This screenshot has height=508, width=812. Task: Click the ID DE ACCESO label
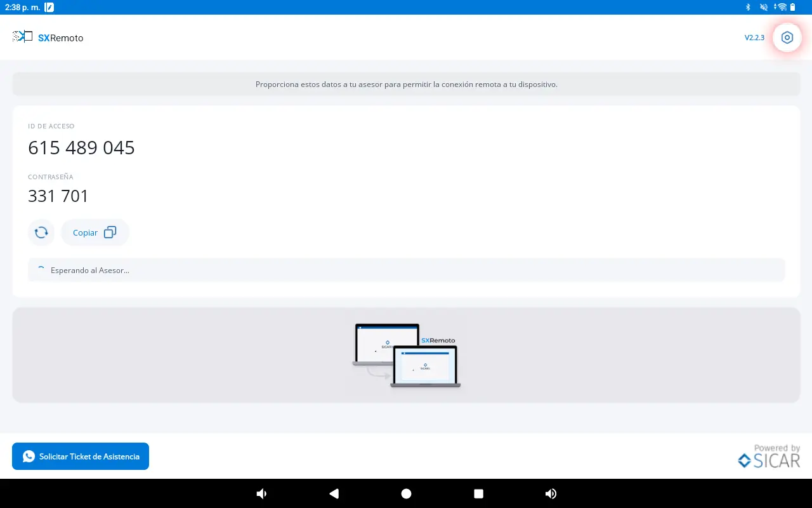[51, 126]
